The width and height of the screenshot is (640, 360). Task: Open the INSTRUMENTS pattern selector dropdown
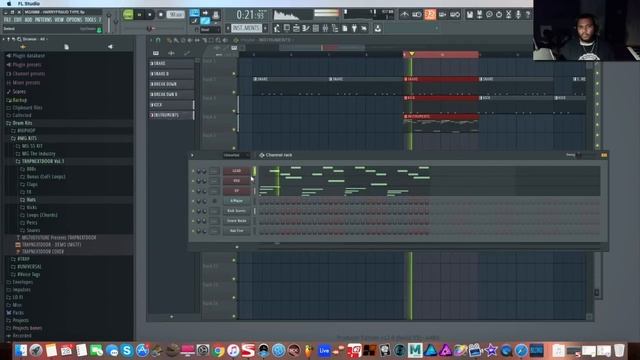tap(247, 28)
